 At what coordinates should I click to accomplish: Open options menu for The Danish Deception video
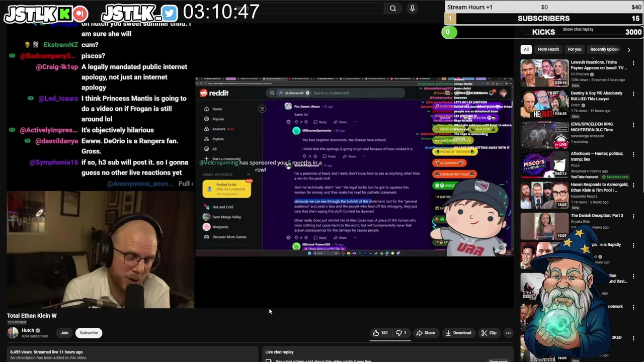(633, 216)
